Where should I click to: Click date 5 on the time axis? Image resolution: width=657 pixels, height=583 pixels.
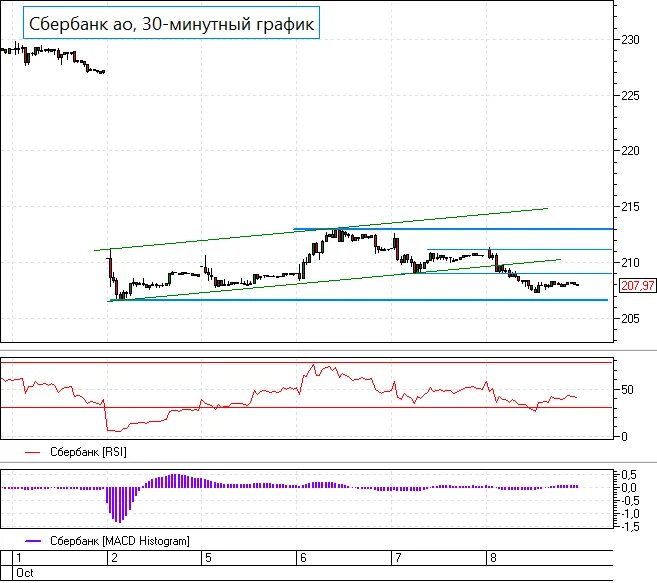pyautogui.click(x=208, y=558)
